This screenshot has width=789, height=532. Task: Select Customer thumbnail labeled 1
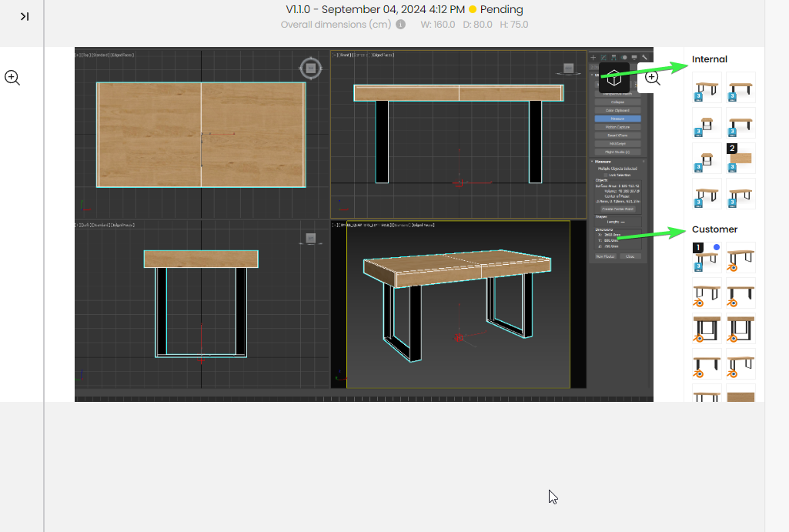[x=707, y=258]
